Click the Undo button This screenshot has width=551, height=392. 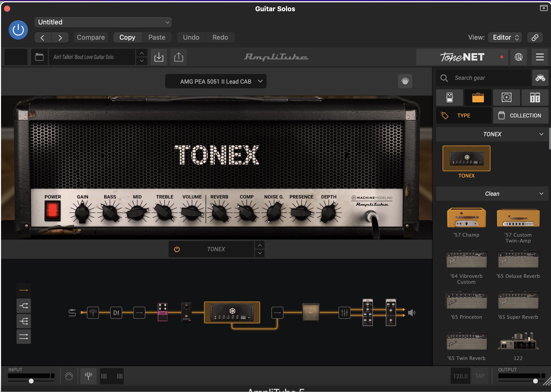pyautogui.click(x=191, y=37)
